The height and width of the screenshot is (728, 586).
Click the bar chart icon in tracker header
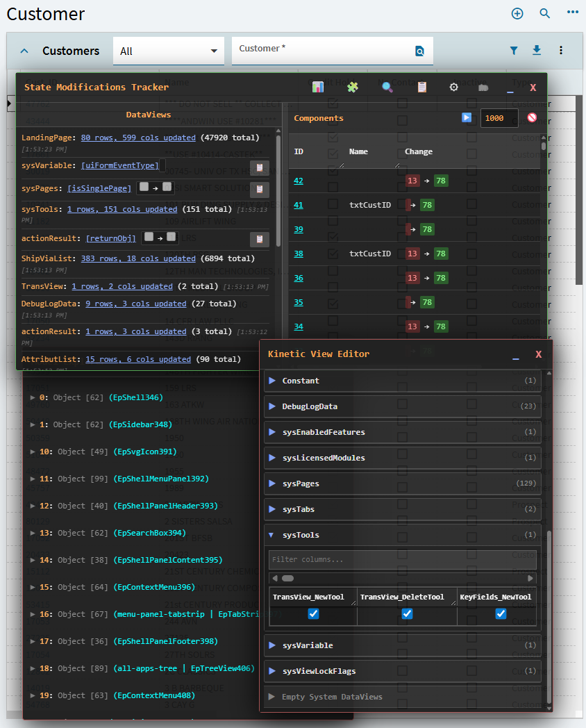coord(318,87)
